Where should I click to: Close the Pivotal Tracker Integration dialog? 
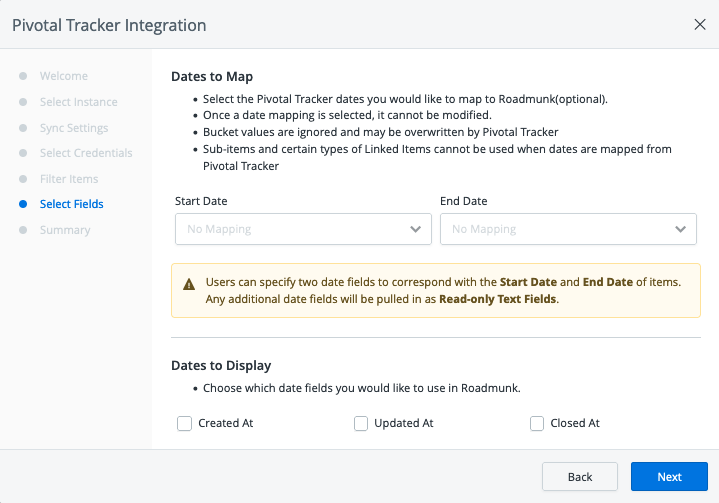coord(699,25)
